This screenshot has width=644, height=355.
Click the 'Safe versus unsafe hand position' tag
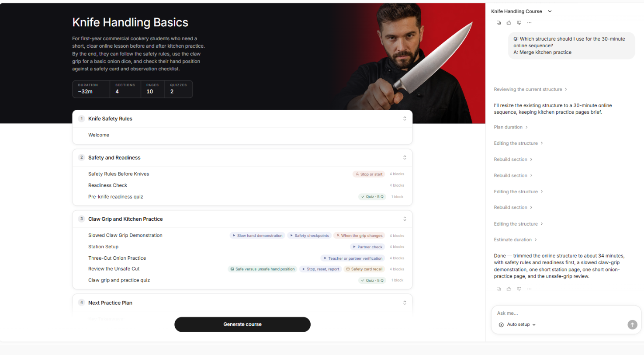(x=262, y=269)
